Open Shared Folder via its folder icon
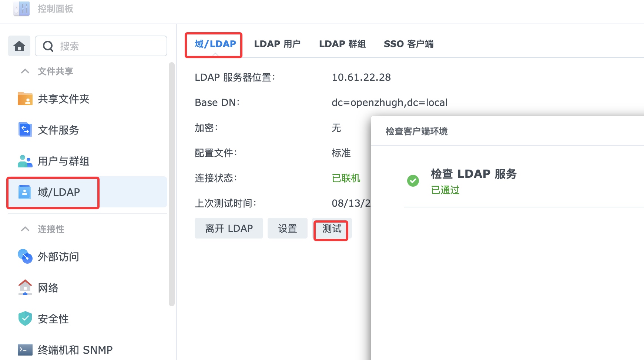Image resolution: width=644 pixels, height=360 pixels. (x=25, y=99)
